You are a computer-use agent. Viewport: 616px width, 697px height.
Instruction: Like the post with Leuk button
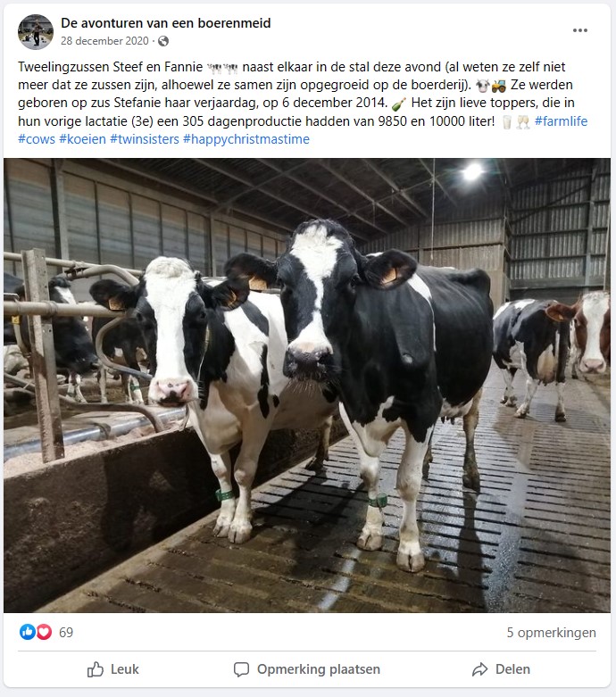click(113, 669)
